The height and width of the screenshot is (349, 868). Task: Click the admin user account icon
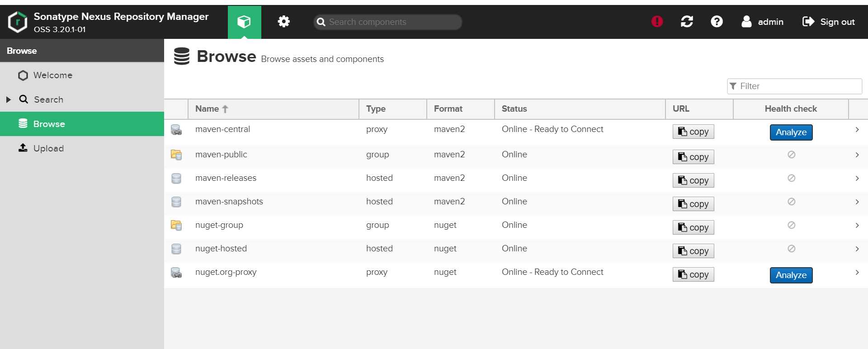click(746, 21)
